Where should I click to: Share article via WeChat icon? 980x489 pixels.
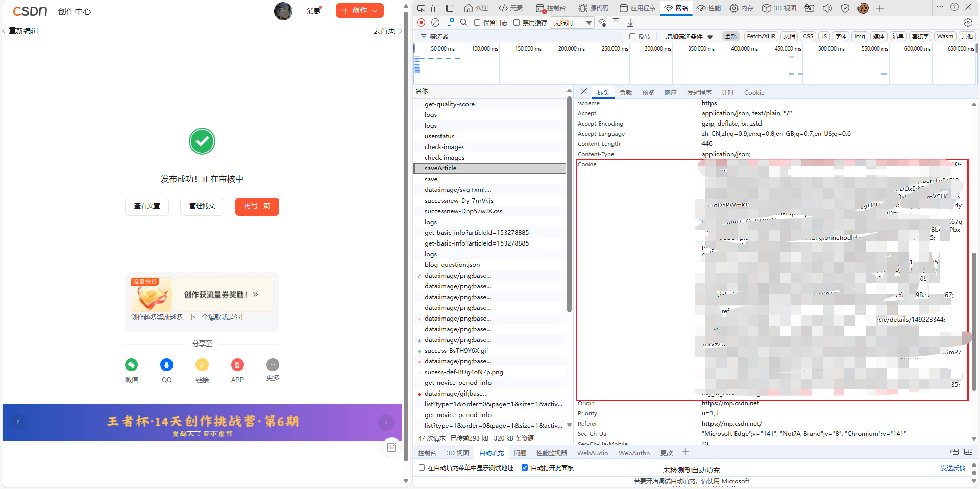[x=131, y=364]
